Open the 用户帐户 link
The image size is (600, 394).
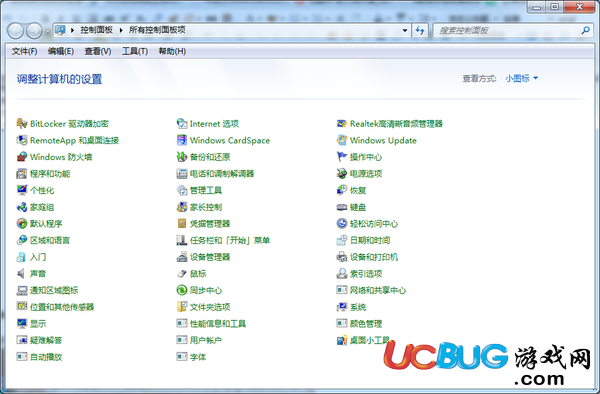(206, 340)
